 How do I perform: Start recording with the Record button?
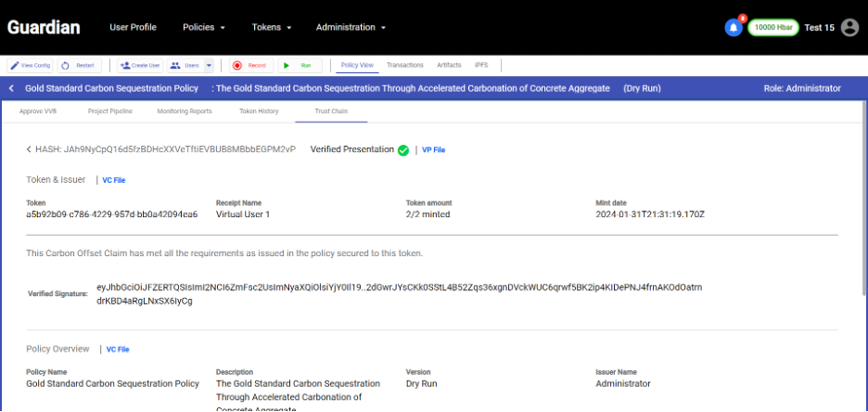(x=250, y=66)
